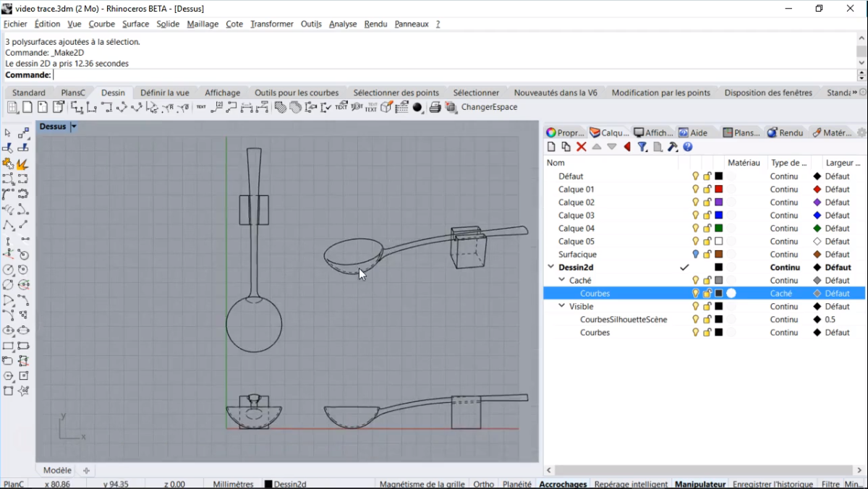
Task: Open the Surface menu
Action: coord(135,24)
